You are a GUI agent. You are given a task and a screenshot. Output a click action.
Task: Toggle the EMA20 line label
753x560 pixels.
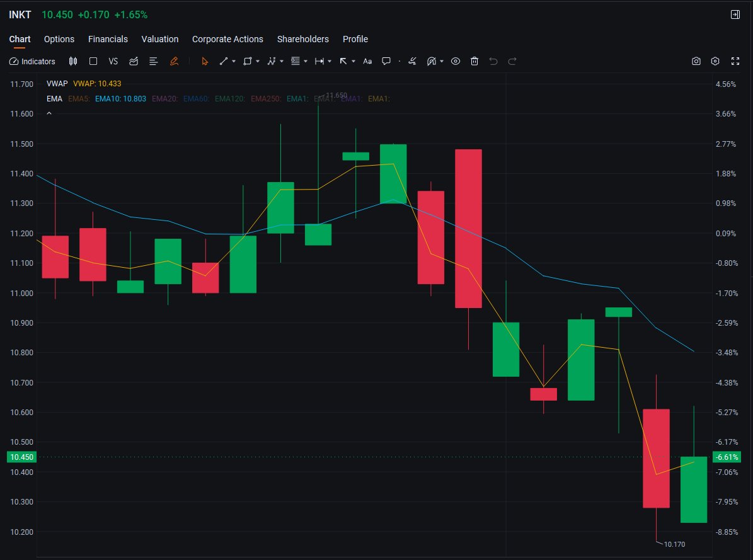[164, 98]
